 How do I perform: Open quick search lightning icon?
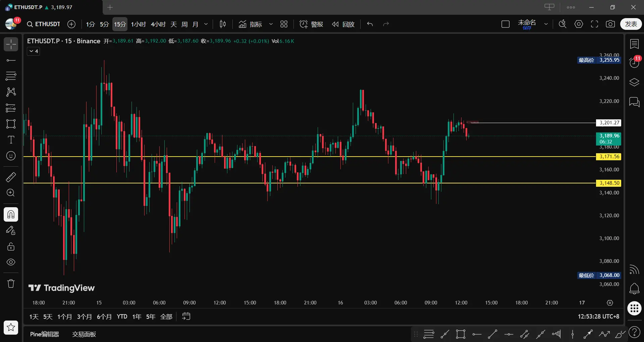click(562, 24)
